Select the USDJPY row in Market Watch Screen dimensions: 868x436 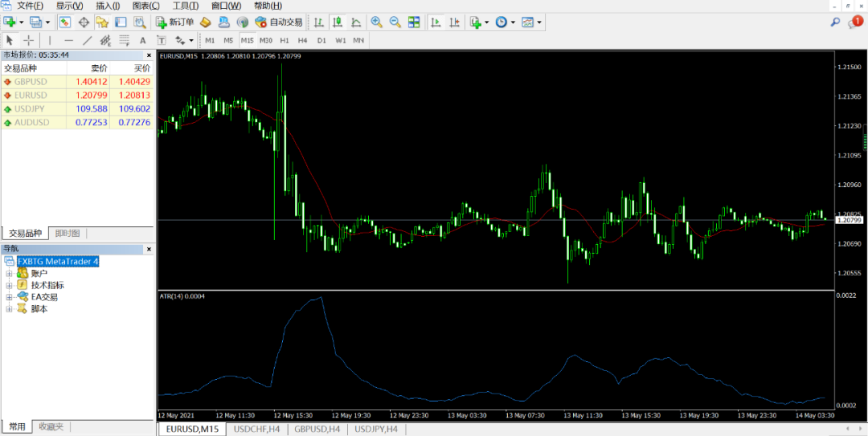coord(77,109)
